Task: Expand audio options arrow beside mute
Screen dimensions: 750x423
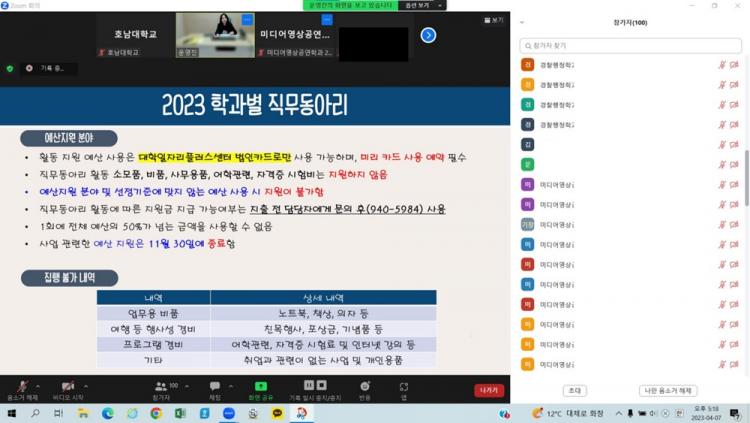Action: point(38,384)
